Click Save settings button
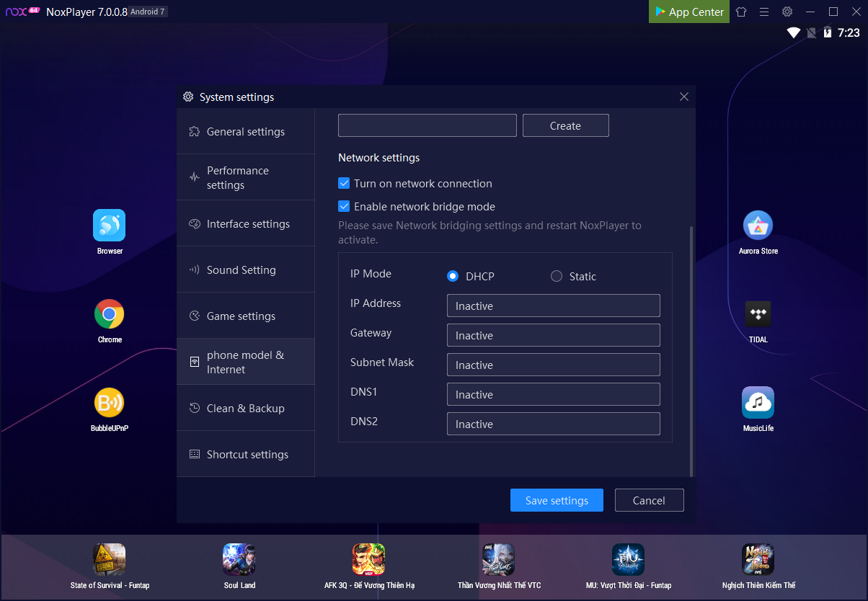This screenshot has height=601, width=868. [x=557, y=500]
